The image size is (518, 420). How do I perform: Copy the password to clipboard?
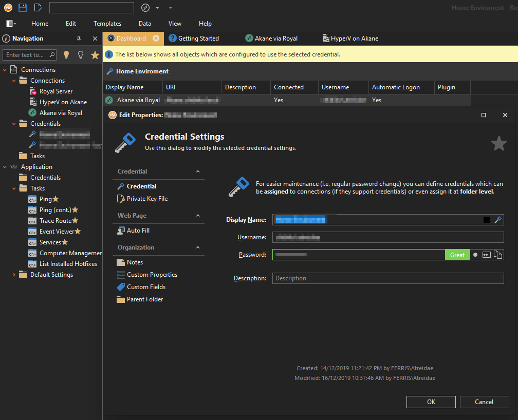coord(498,255)
